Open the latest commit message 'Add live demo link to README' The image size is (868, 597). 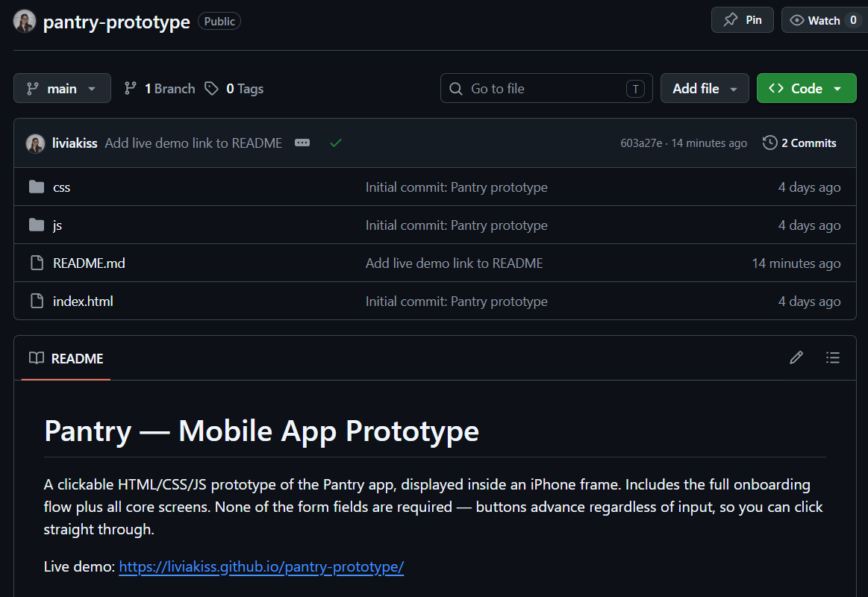pos(193,143)
